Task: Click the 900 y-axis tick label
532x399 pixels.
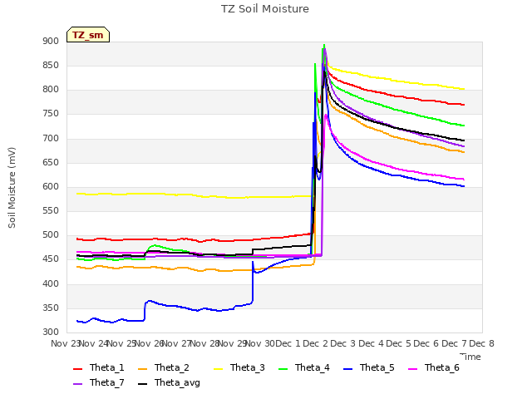Action: pyautogui.click(x=51, y=41)
